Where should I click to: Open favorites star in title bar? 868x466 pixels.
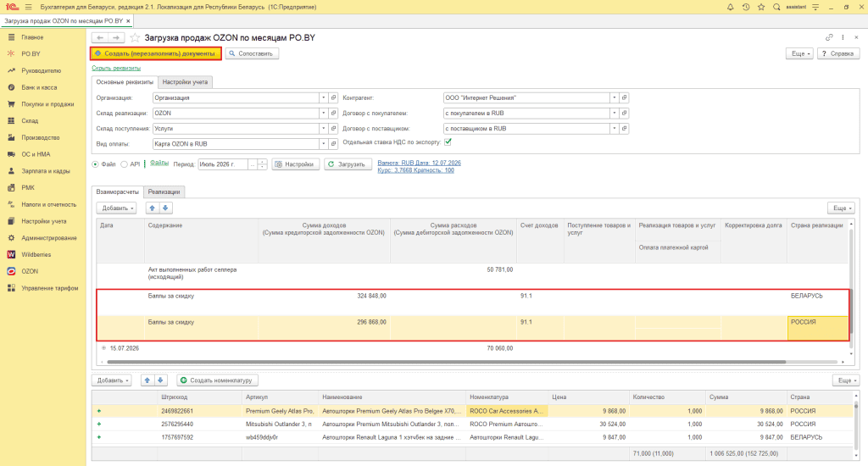click(761, 7)
